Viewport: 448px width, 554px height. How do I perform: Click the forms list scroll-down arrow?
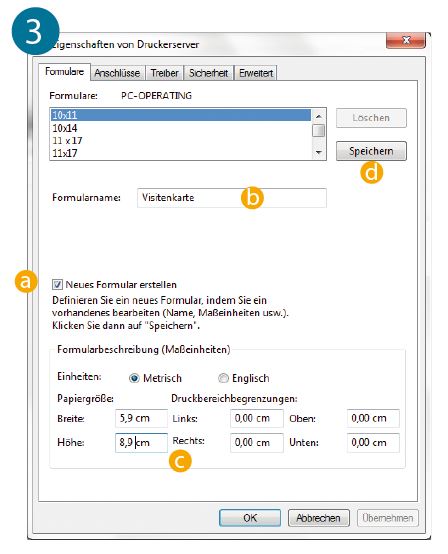pos(319,153)
